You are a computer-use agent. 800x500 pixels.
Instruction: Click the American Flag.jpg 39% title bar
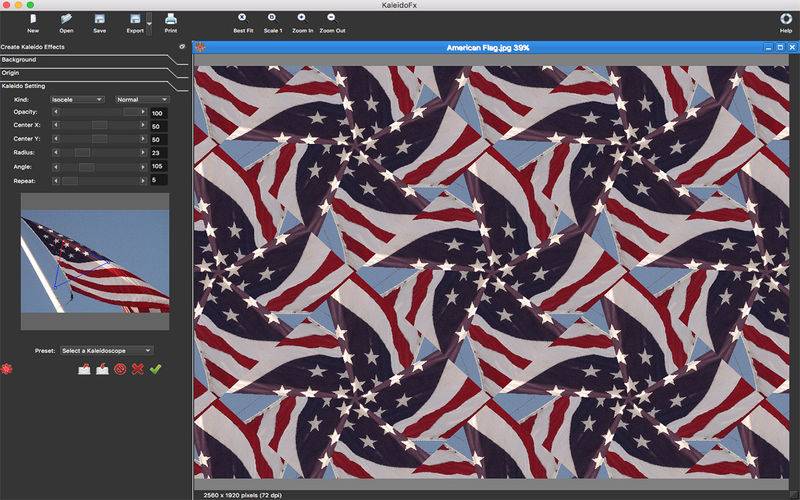pos(488,47)
